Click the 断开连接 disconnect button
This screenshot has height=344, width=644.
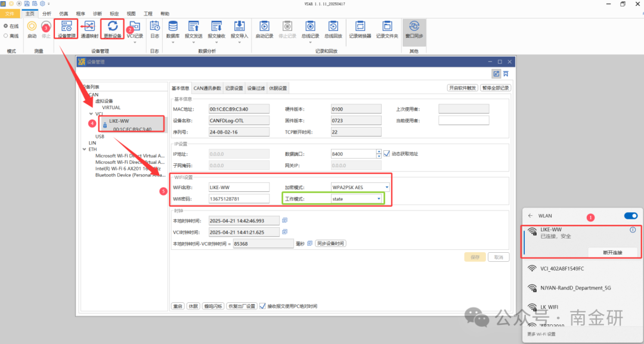pyautogui.click(x=612, y=253)
